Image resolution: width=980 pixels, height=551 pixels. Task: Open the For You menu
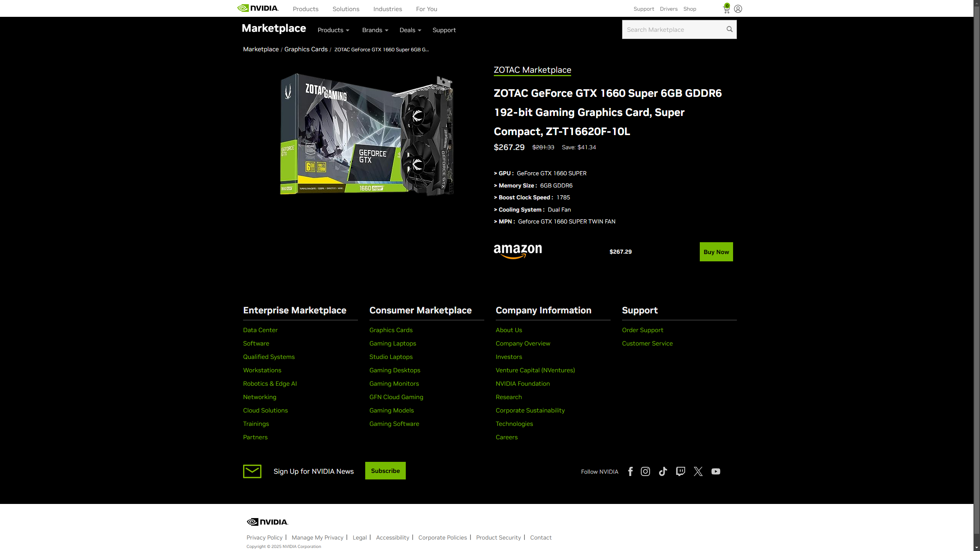coord(426,9)
